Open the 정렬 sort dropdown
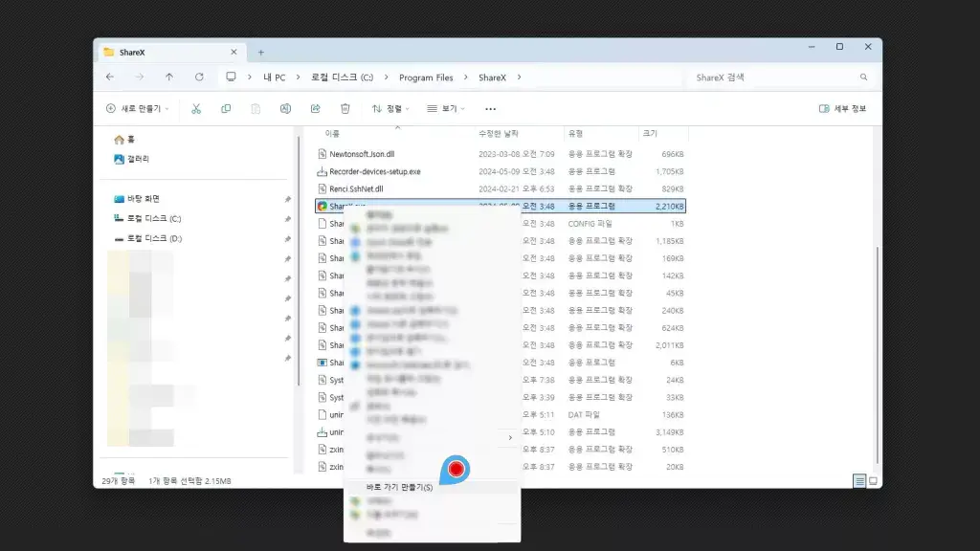This screenshot has width=980, height=551. 390,109
